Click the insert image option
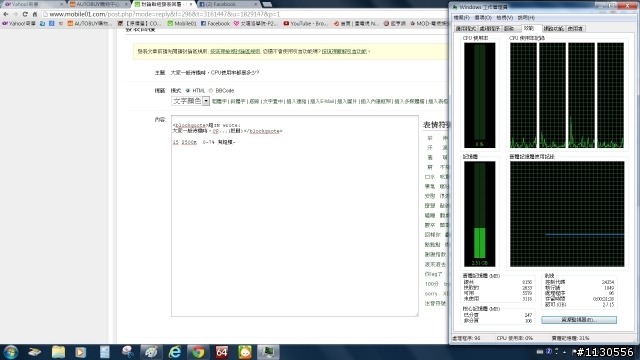Screen dimensions: 640x360 point(347,101)
